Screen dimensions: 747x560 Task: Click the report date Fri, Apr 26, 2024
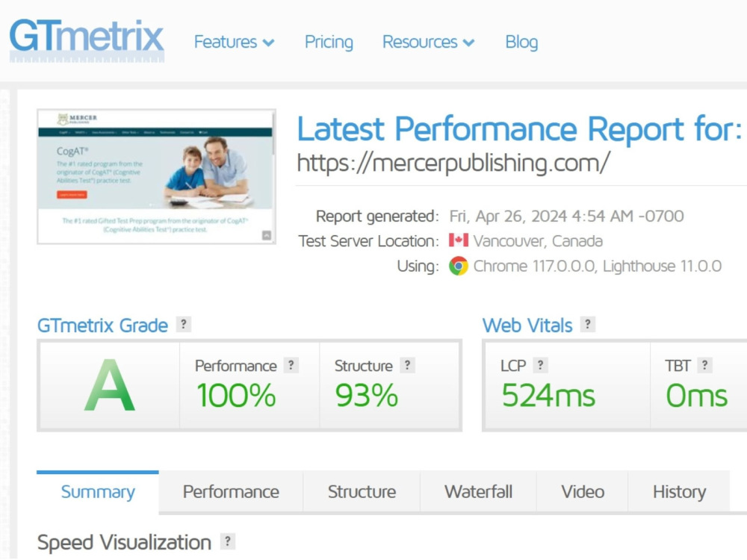point(566,217)
